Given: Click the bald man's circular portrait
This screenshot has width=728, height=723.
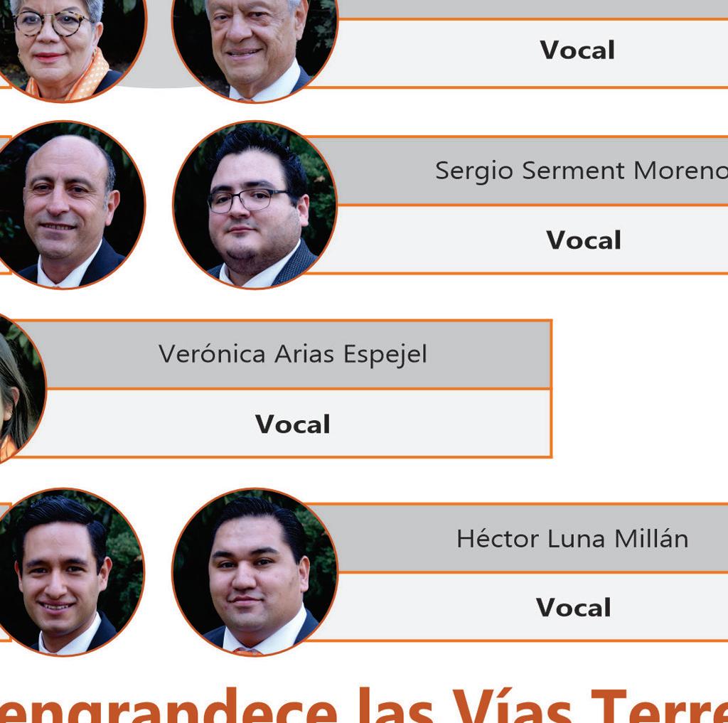Looking at the screenshot, I should tap(69, 205).
